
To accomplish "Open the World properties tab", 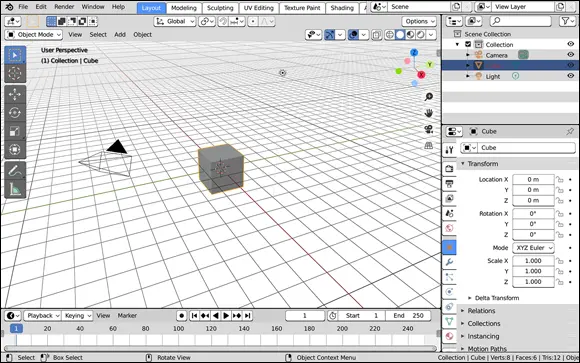I will pos(449,228).
